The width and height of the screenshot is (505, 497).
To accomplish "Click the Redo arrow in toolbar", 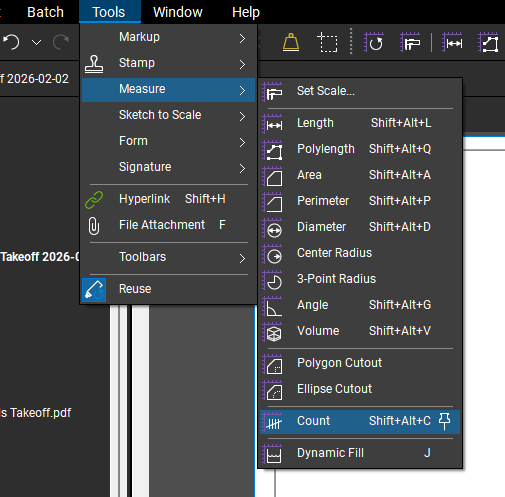I will [61, 42].
